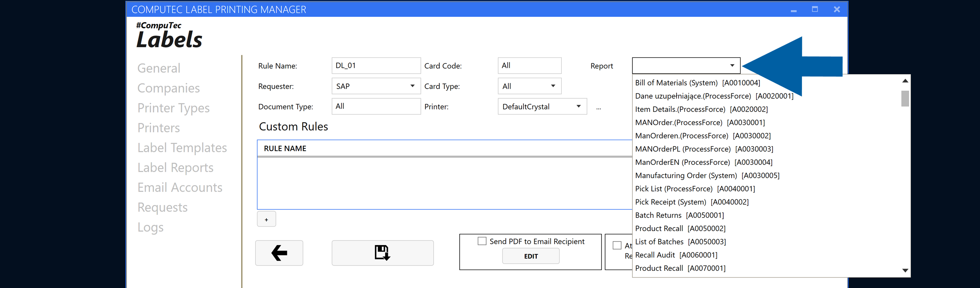Maximize the Label Printing Manager window
This screenshot has width=980, height=288.
[815, 9]
